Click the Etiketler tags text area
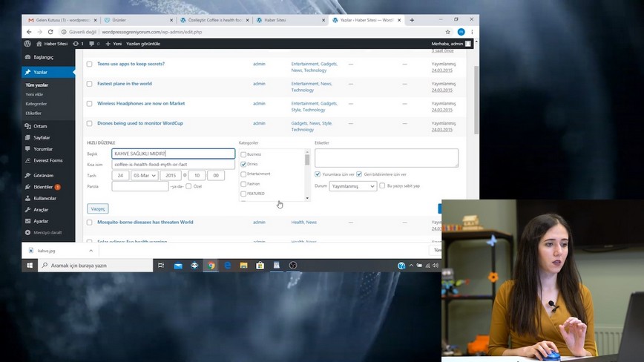Image resolution: width=644 pixels, height=362 pixels. point(386,157)
